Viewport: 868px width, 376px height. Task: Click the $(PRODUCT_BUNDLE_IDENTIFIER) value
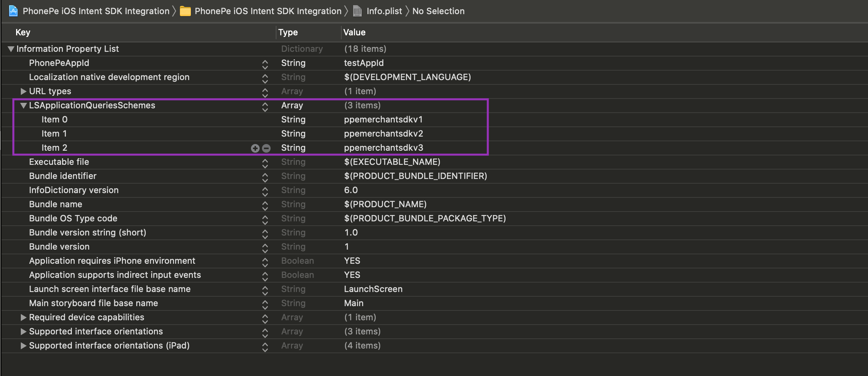(x=416, y=176)
